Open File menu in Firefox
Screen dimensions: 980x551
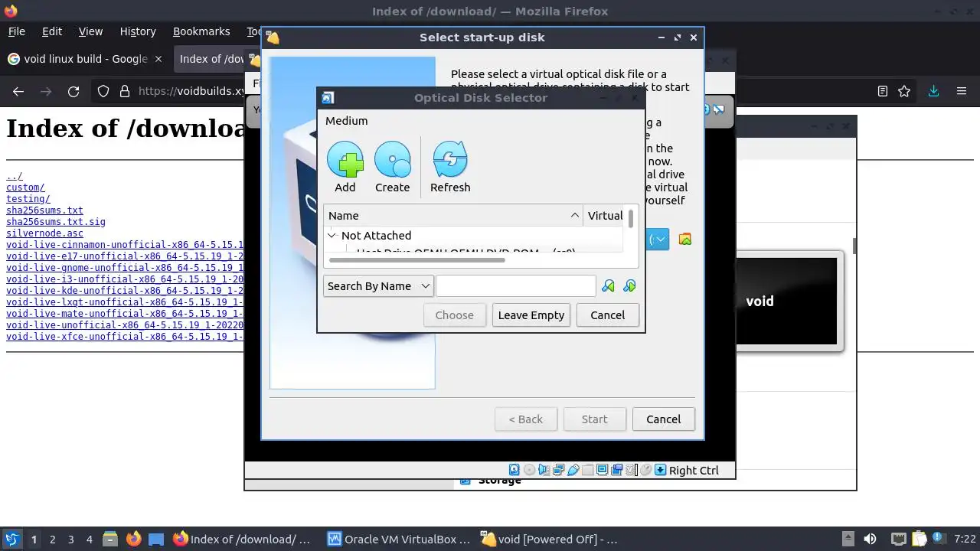pyautogui.click(x=16, y=31)
